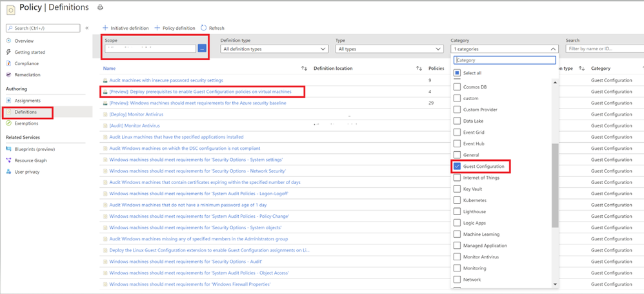
Task: Click the category list scroll-up arrow
Action: coord(556,82)
